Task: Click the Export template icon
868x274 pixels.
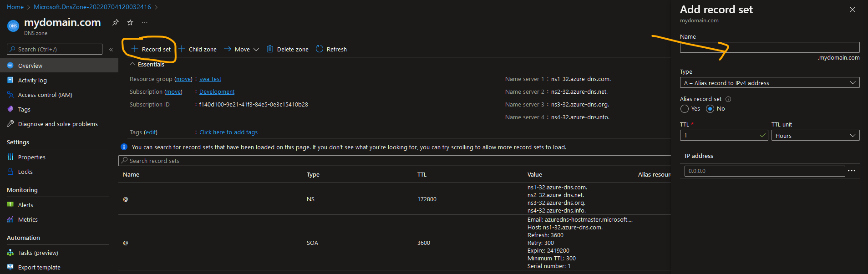Action: [10, 267]
